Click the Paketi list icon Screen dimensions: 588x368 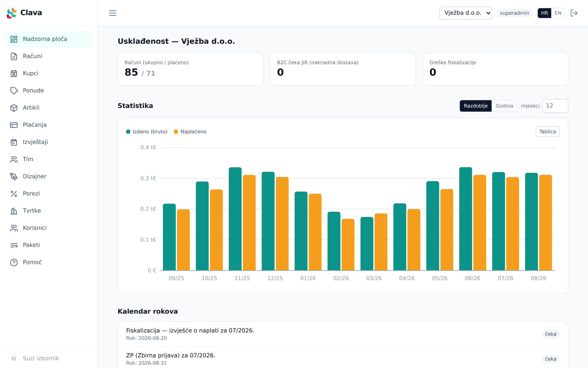[x=14, y=245]
